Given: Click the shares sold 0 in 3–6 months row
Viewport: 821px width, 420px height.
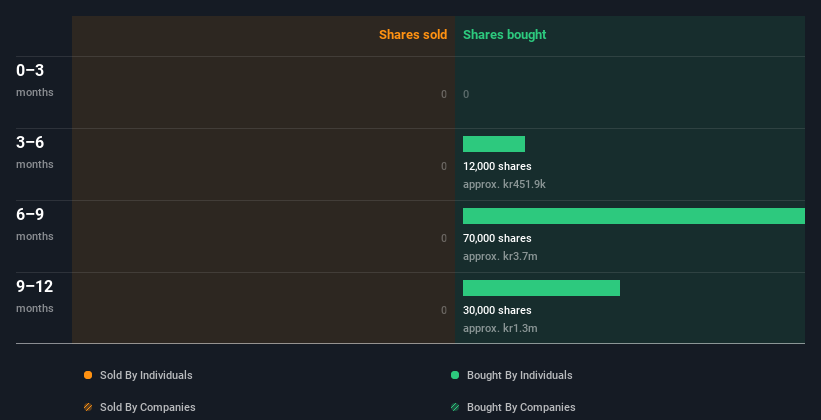Looking at the screenshot, I should [x=444, y=166].
